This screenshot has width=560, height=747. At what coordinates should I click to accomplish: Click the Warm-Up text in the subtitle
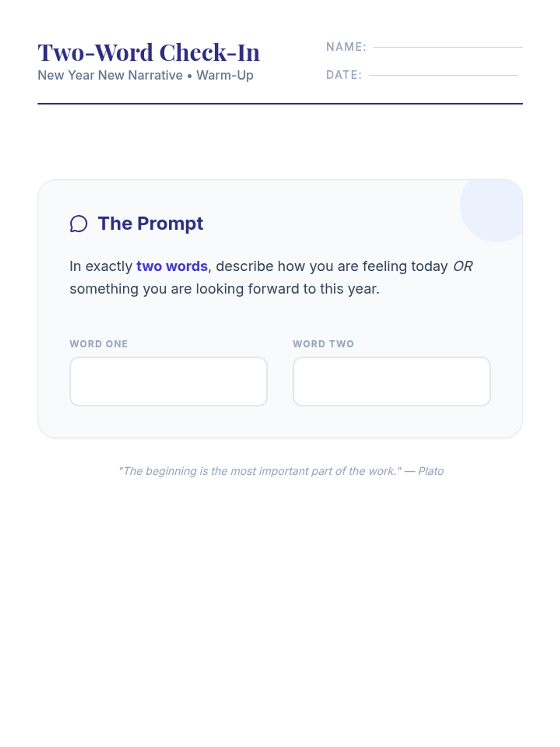click(x=224, y=75)
